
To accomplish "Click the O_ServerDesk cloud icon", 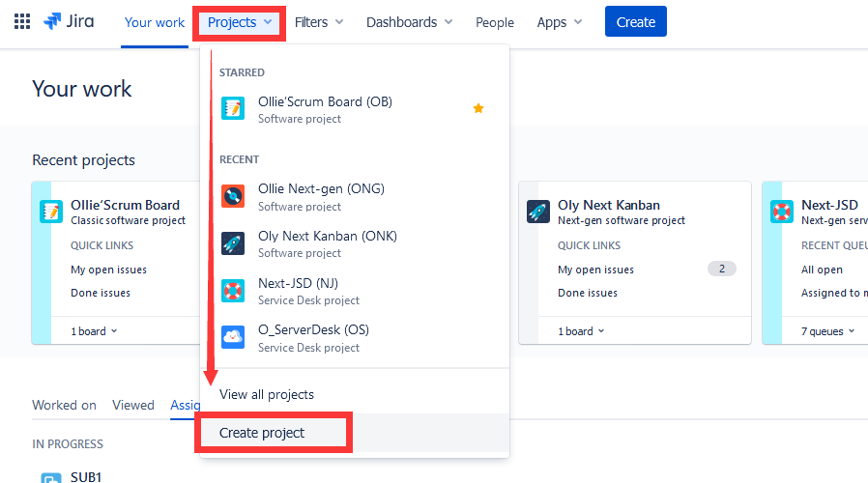I will tap(233, 337).
